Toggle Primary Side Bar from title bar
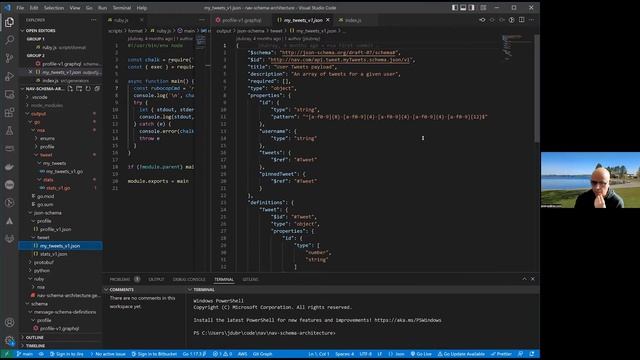This screenshot has height=360, width=640. [x=454, y=8]
